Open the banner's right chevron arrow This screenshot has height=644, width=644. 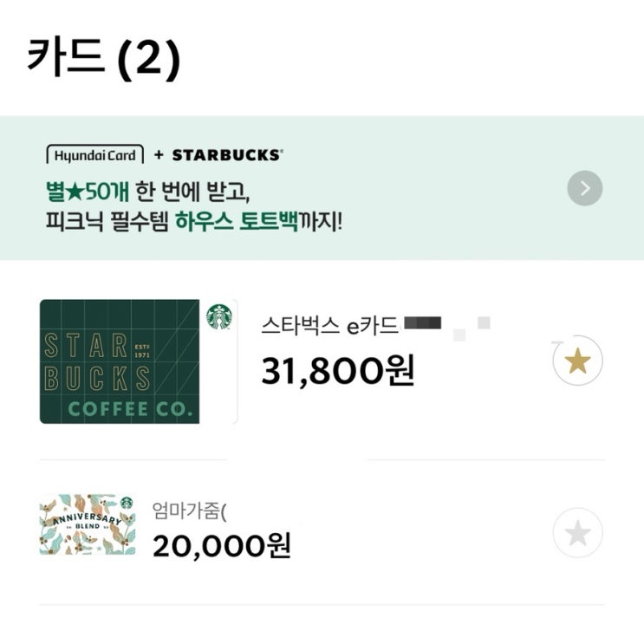click(x=585, y=188)
